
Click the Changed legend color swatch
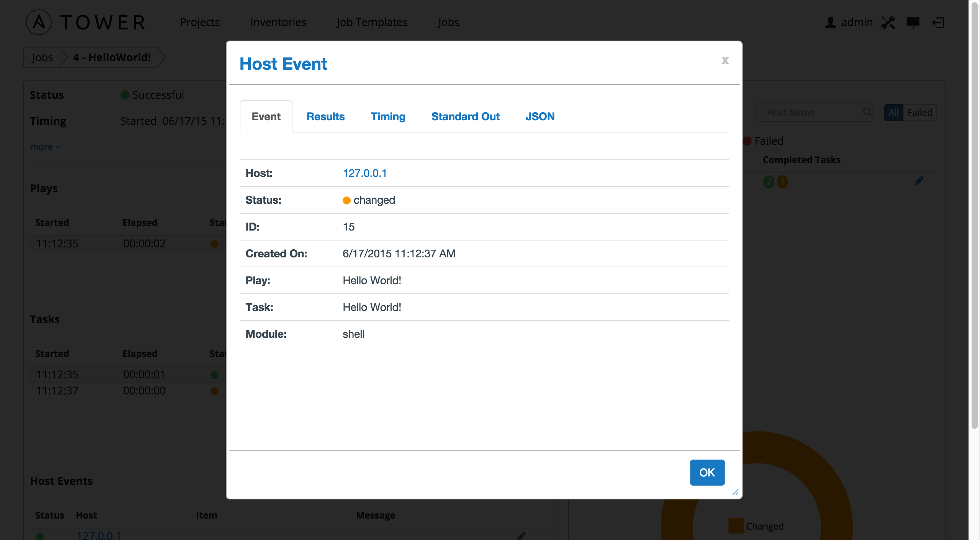click(736, 526)
